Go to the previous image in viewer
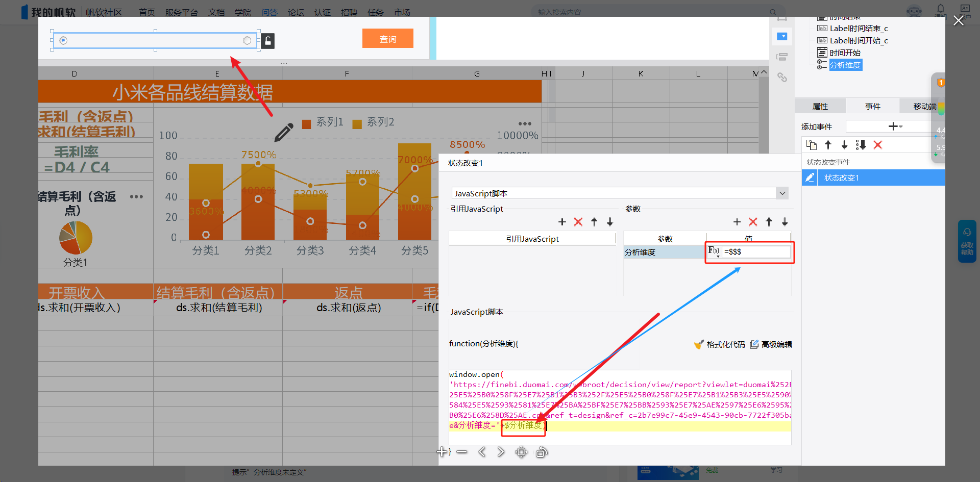980x482 pixels. point(482,452)
